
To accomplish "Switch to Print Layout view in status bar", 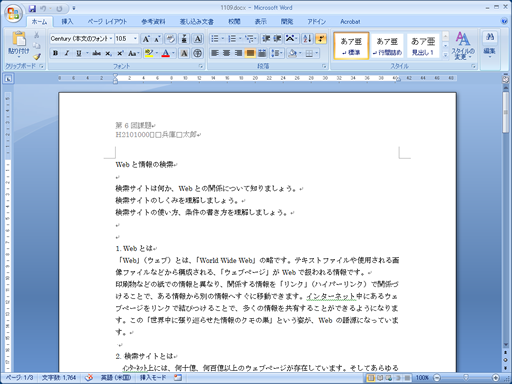I will (x=370, y=378).
